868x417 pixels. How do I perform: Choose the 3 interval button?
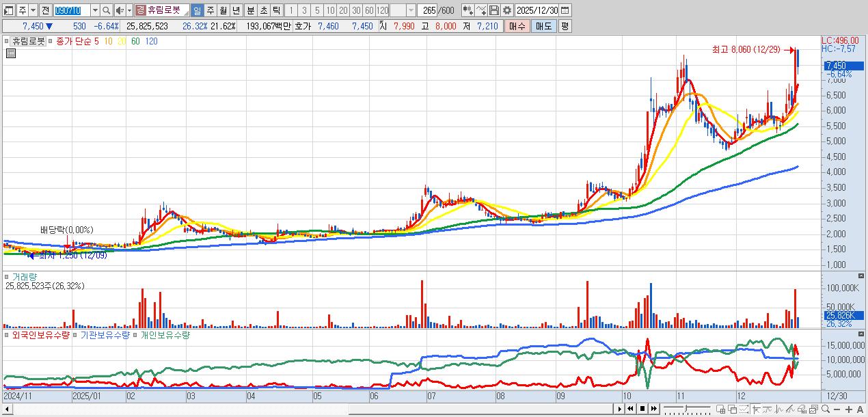pyautogui.click(x=304, y=10)
